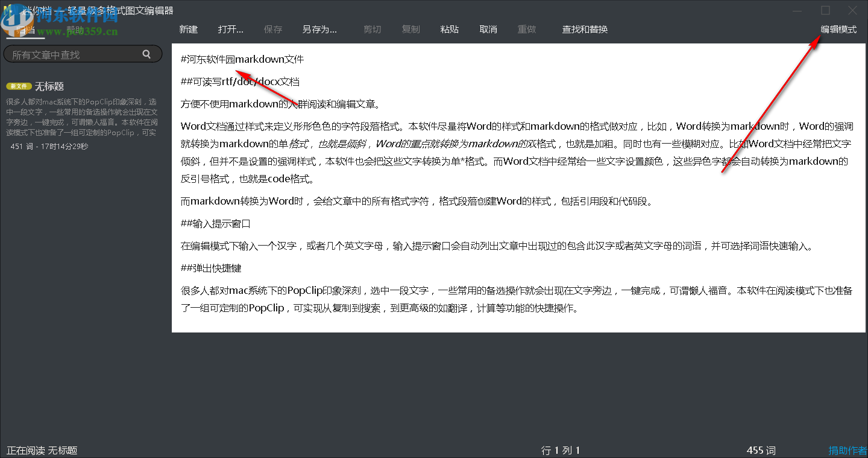Paste content with 粘贴
The height and width of the screenshot is (458, 868).
tap(449, 29)
